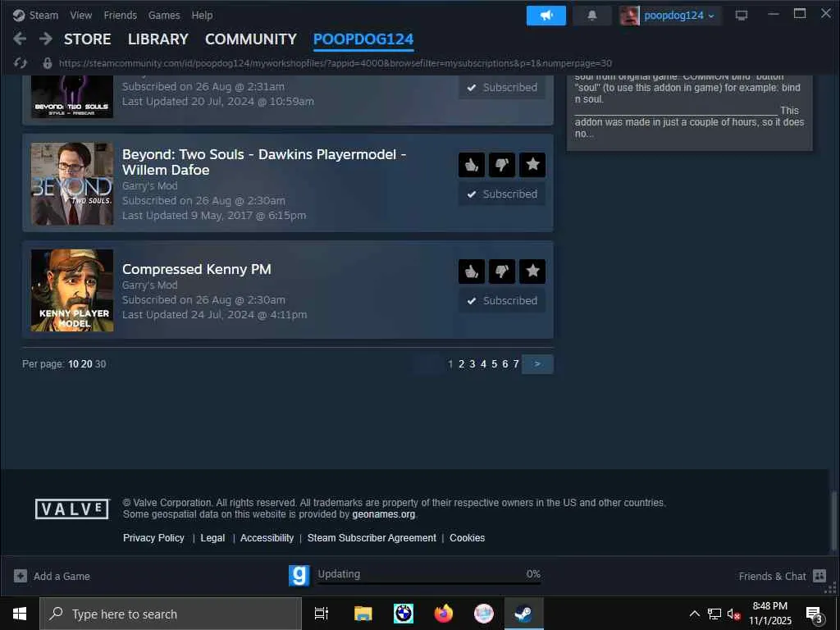This screenshot has width=840, height=630.
Task: Switch to the LIBRARY tab
Action: [158, 39]
